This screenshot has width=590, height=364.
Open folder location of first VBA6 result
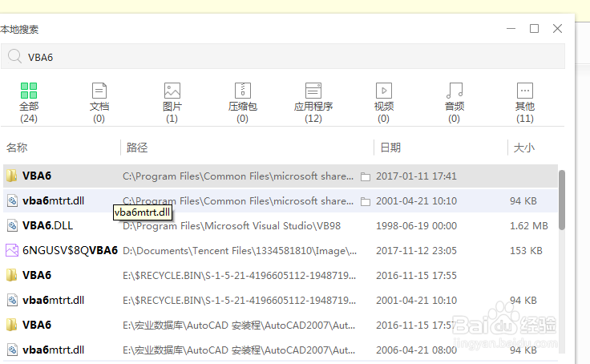pyautogui.click(x=366, y=176)
